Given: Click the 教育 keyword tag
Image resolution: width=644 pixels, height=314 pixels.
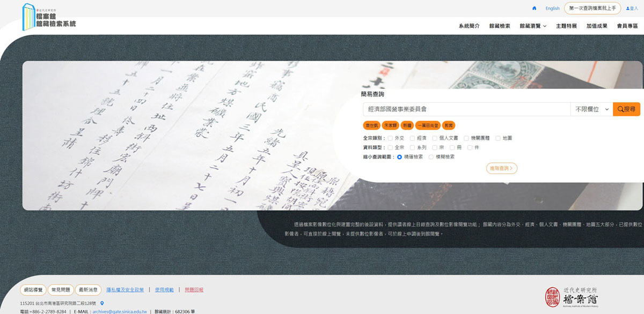Looking at the screenshot, I should pyautogui.click(x=449, y=125).
